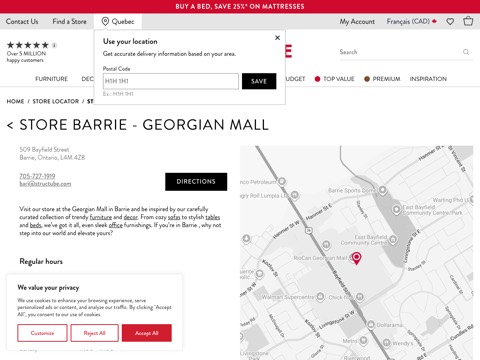
Task: Follow the tables link in description
Action: click(x=213, y=217)
